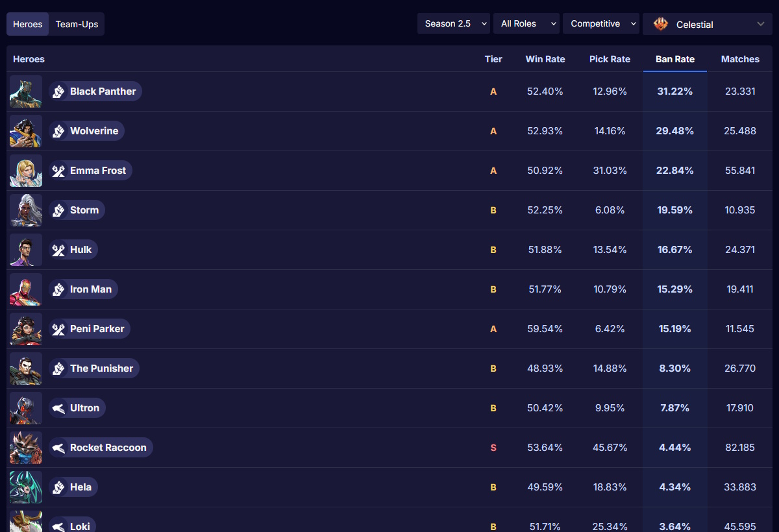Click Rocket Raccoon's S tier label
Viewport: 779px width, 532px height.
click(493, 448)
